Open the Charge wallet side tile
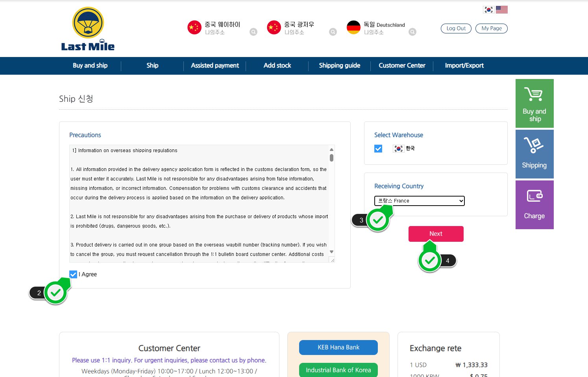The image size is (588, 377). coord(534,204)
